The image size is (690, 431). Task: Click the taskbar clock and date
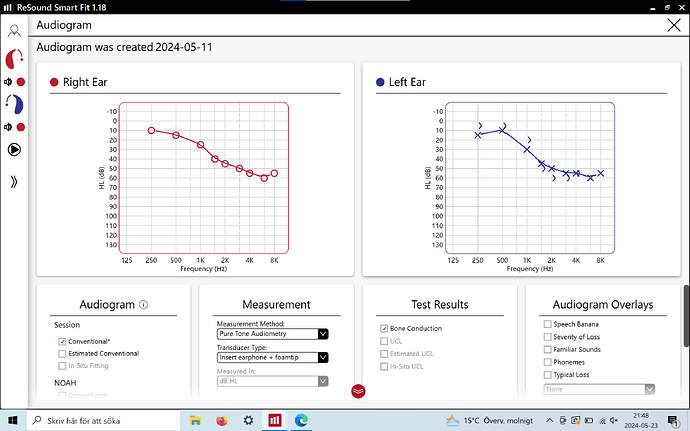pos(641,420)
